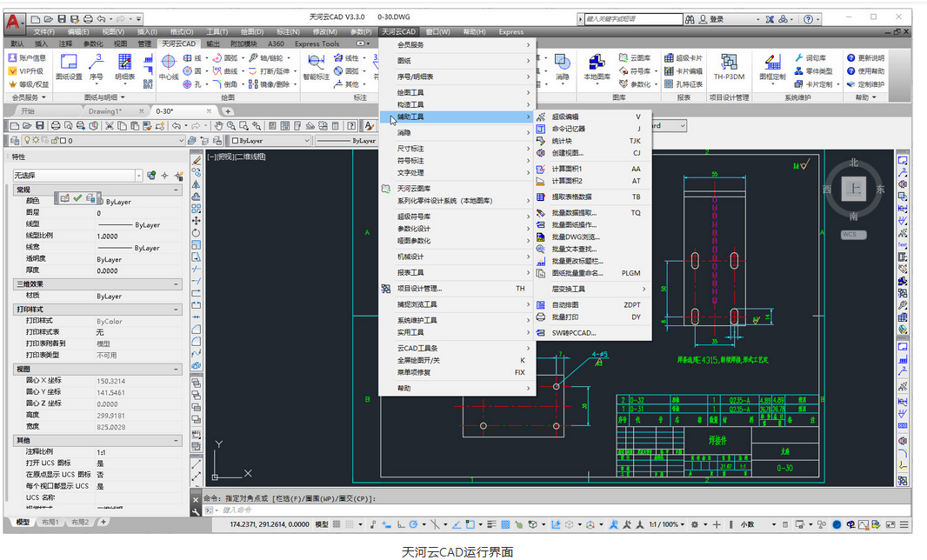Click the Cut scissors icon

110,125
